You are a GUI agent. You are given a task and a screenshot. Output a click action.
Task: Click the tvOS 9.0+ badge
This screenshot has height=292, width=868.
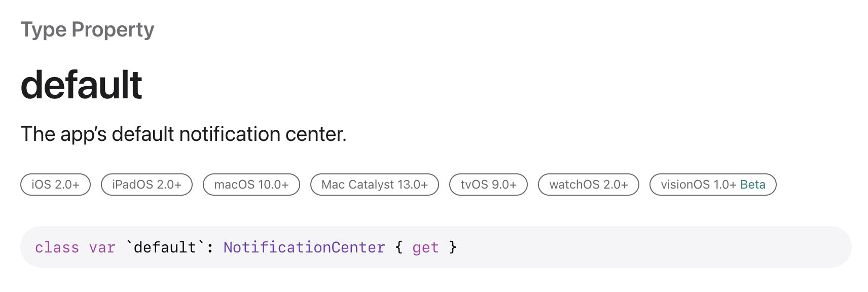click(x=488, y=185)
